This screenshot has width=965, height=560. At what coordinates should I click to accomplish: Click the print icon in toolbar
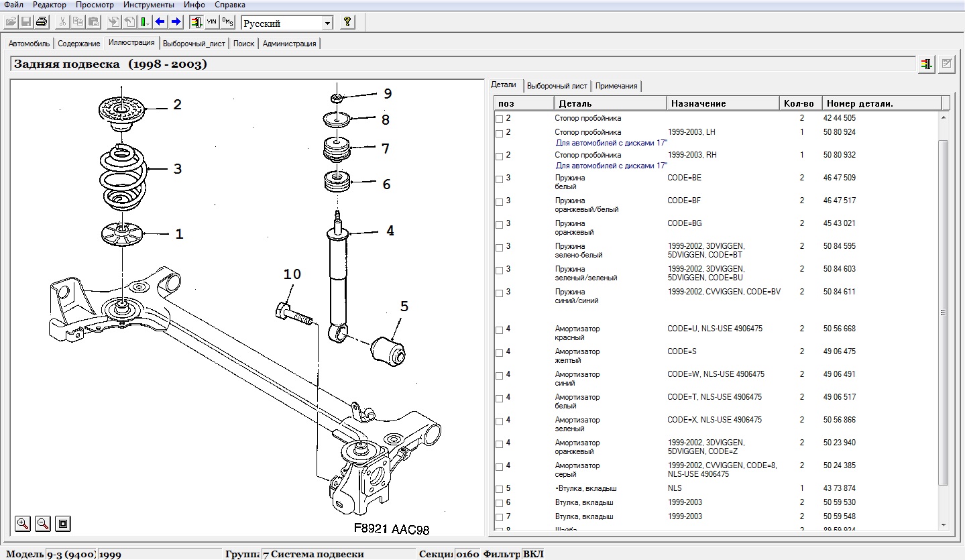42,22
